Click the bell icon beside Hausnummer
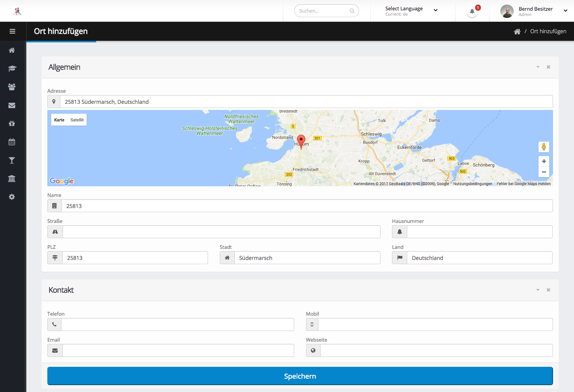Image resolution: width=574 pixels, height=392 pixels. (400, 232)
